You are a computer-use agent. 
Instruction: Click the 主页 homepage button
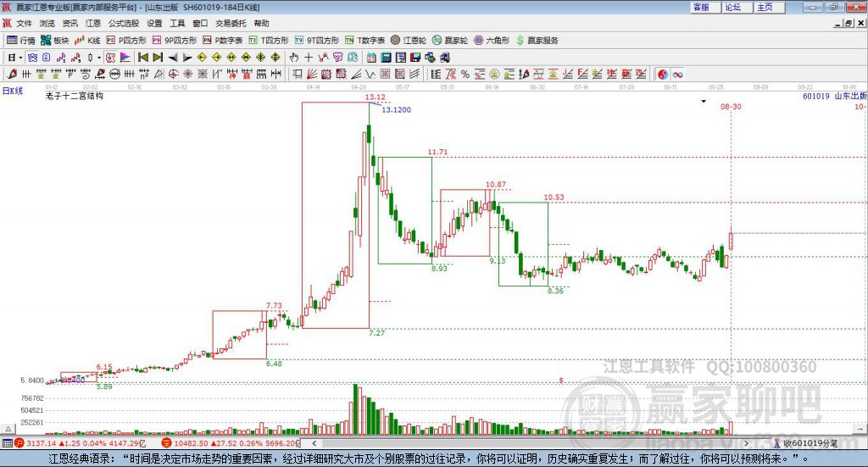[x=770, y=7]
